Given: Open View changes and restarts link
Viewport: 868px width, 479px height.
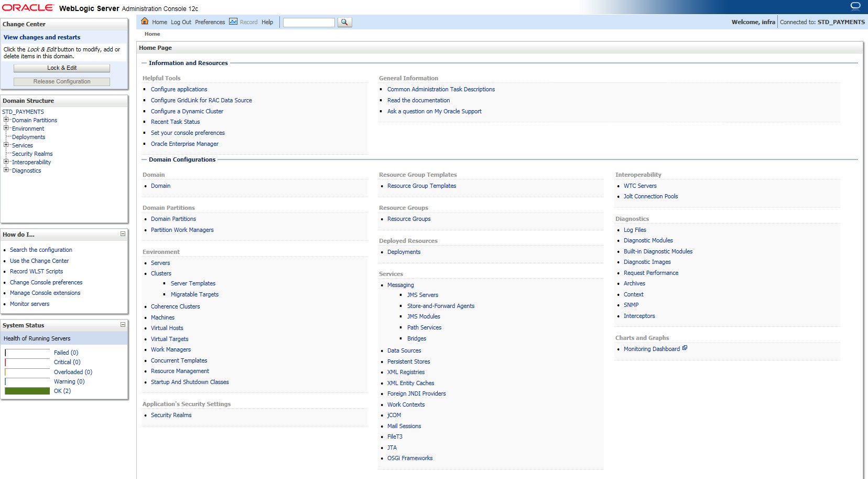Looking at the screenshot, I should coord(42,37).
